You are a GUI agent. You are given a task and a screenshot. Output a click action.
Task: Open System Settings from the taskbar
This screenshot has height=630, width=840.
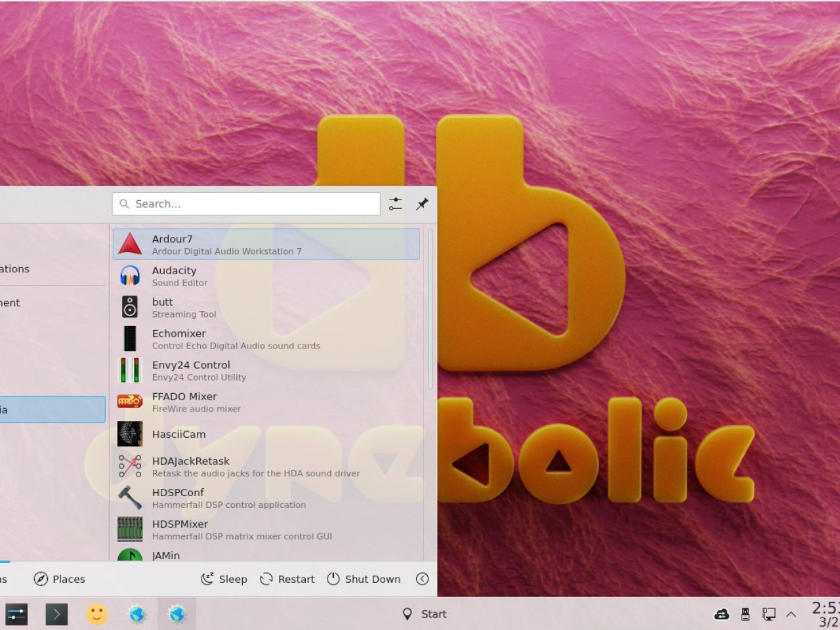[16, 614]
